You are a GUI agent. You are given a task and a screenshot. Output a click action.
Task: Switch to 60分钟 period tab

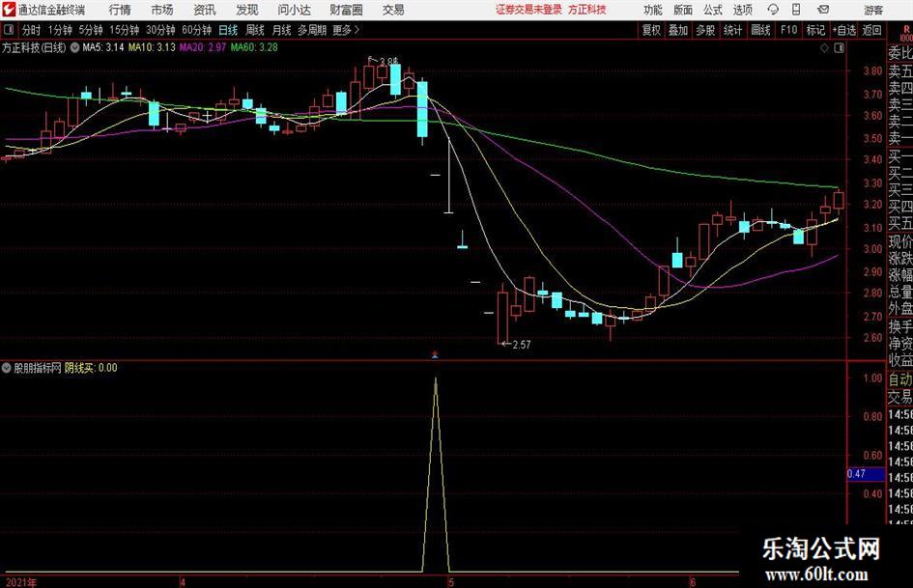(196, 30)
